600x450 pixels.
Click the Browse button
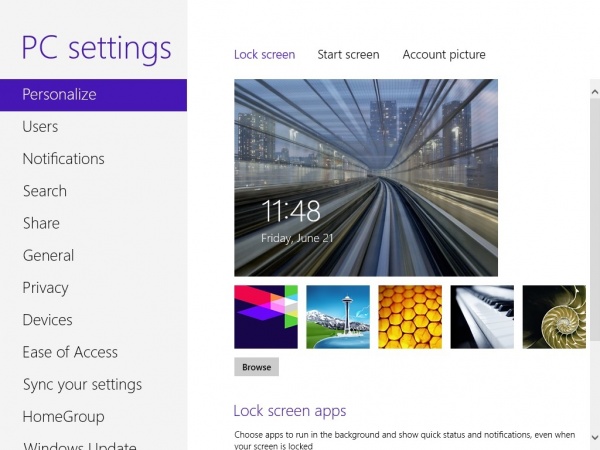[256, 367]
